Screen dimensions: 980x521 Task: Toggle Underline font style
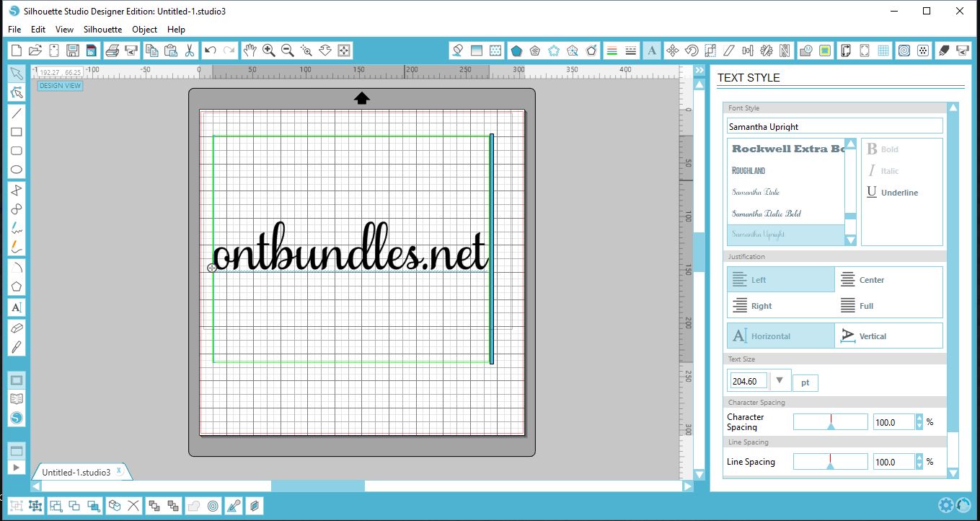click(x=892, y=193)
